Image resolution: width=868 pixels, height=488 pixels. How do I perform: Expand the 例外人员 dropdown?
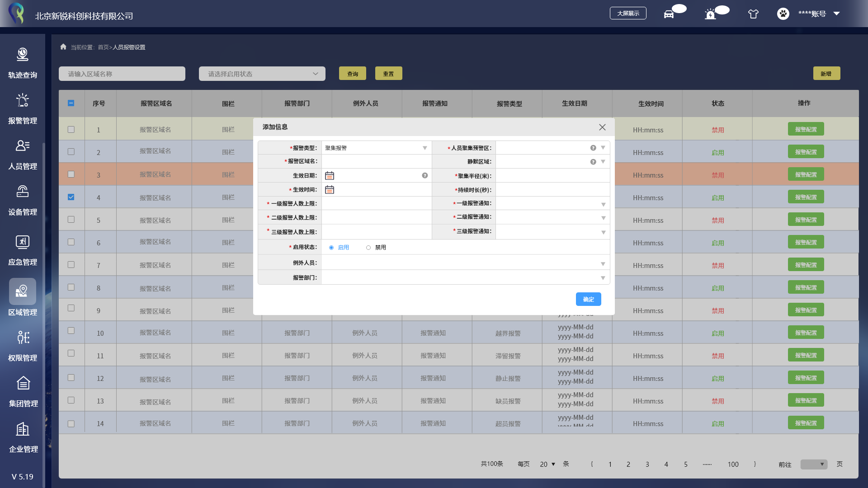603,263
